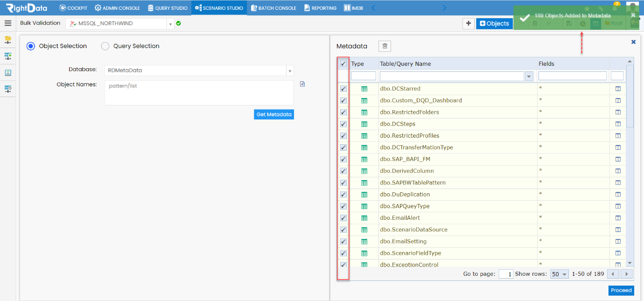Open the ADMIN CONSOLE tab

pos(117,8)
